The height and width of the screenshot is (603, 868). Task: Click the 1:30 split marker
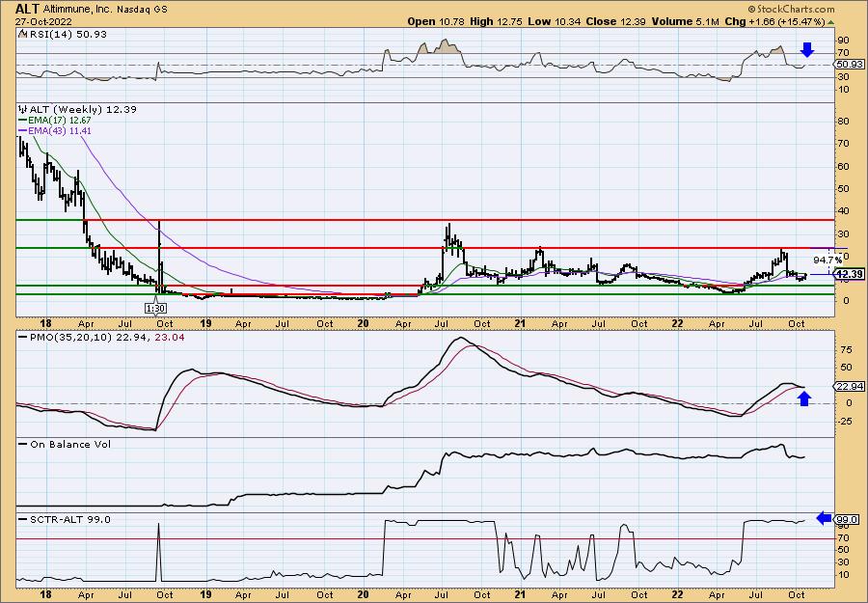pyautogui.click(x=156, y=308)
